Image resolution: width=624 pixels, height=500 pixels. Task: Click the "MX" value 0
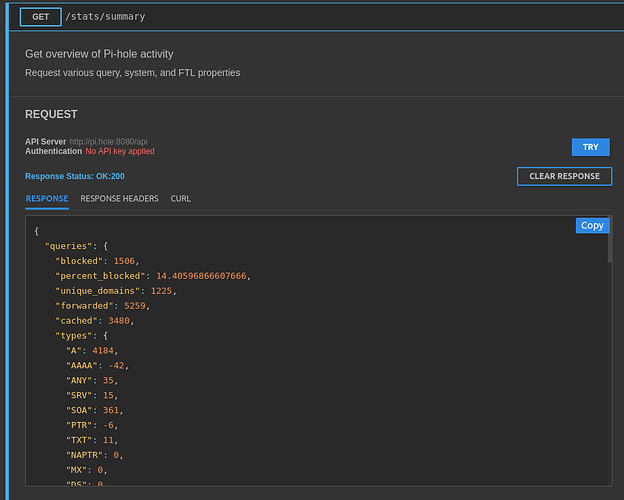point(100,470)
